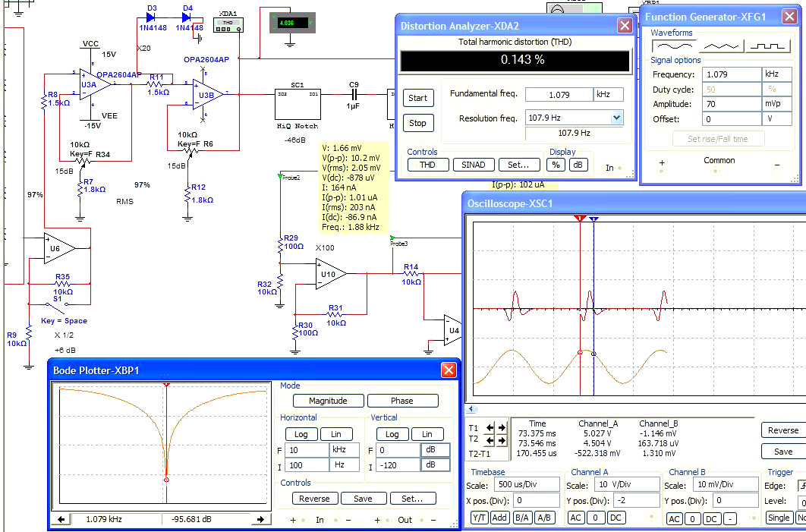
Task: Set oscilloscope timebase to B/A mode
Action: (x=522, y=517)
